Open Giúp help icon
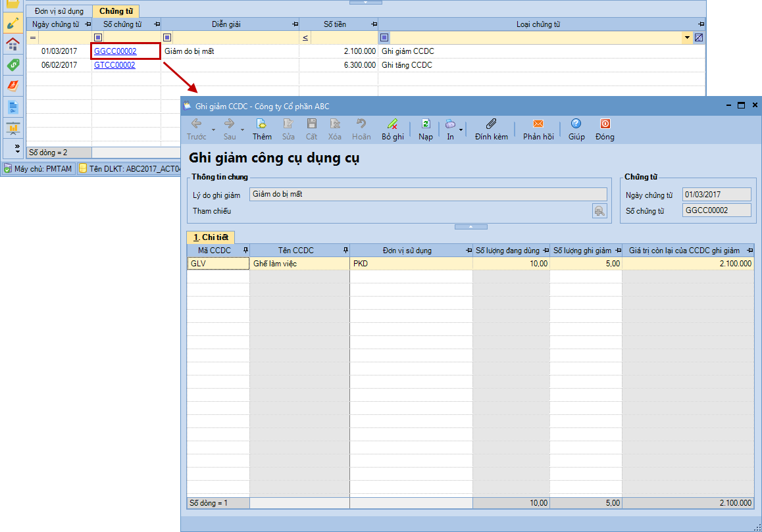Image resolution: width=762 pixels, height=532 pixels. coord(576,124)
